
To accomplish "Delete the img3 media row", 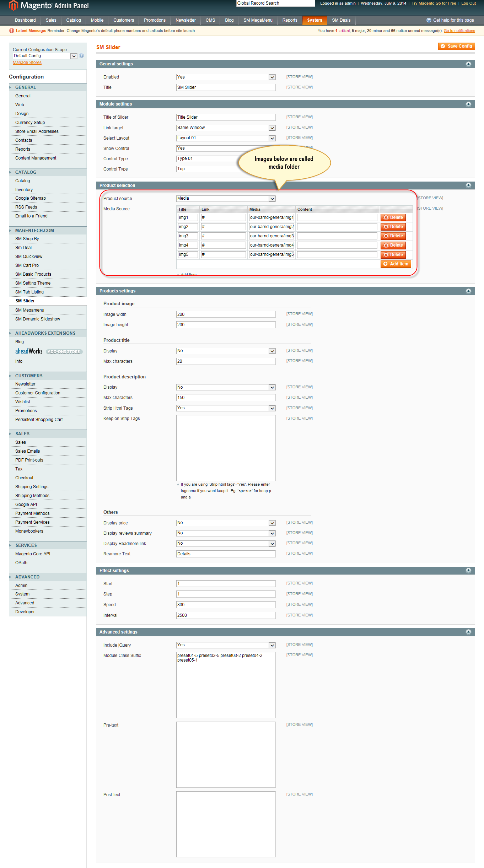I will tap(393, 236).
